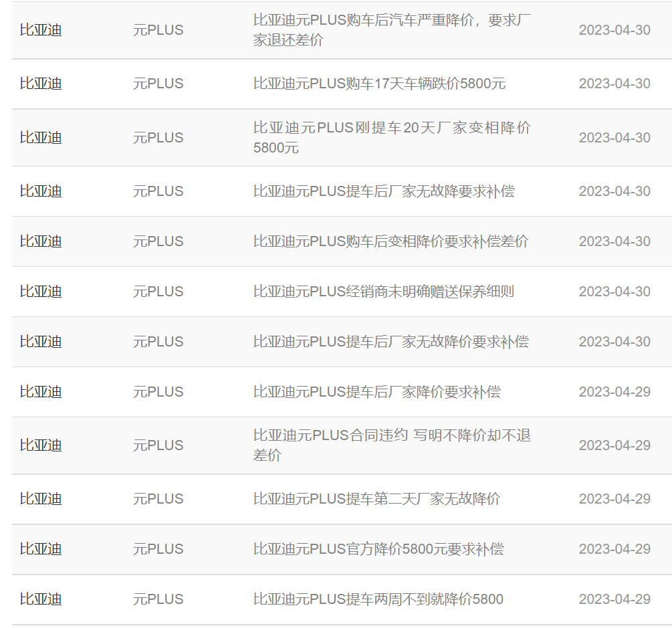Open complaint '比亚迪元PLUS经销商未明确赠送保养细则'
The width and height of the screenshot is (672, 628).
click(384, 292)
